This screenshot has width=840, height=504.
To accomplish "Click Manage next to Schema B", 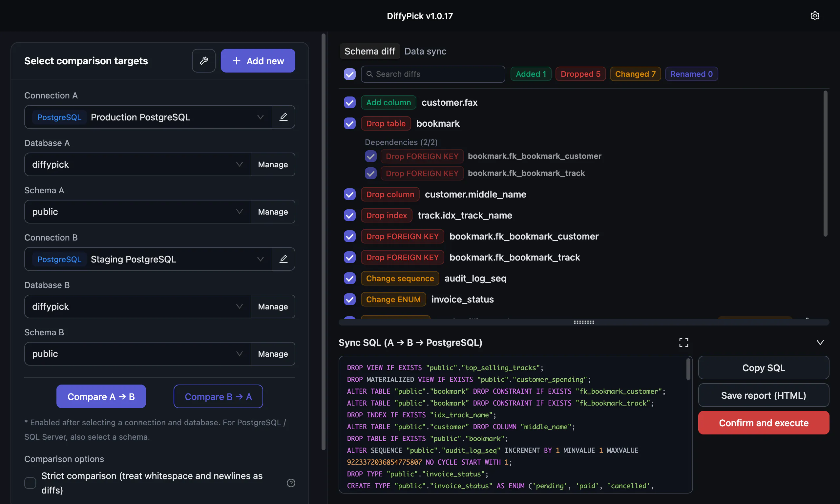I will click(x=273, y=354).
